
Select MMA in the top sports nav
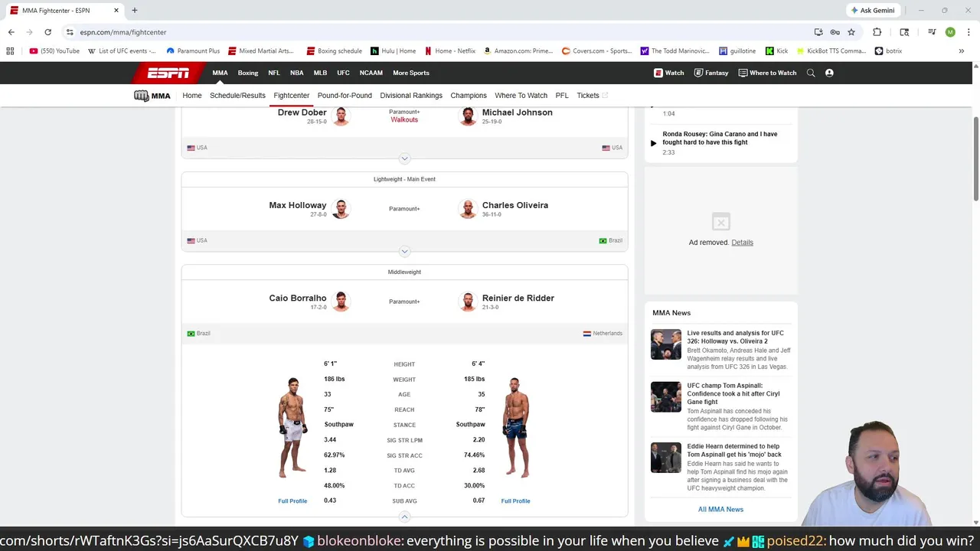pos(220,73)
